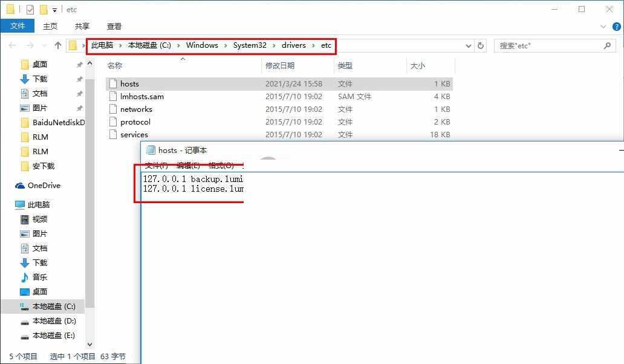This screenshot has width=624, height=364.
Task: Click the Music icon in sidebar
Action: point(25,277)
